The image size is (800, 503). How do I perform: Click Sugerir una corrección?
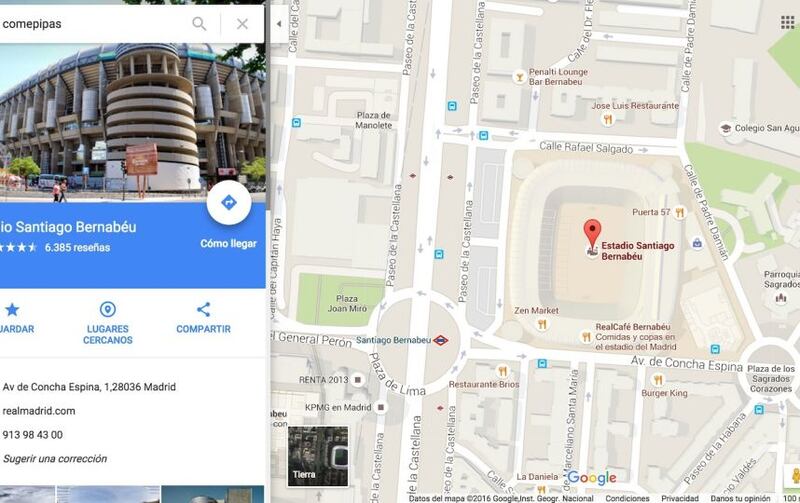pyautogui.click(x=55, y=459)
